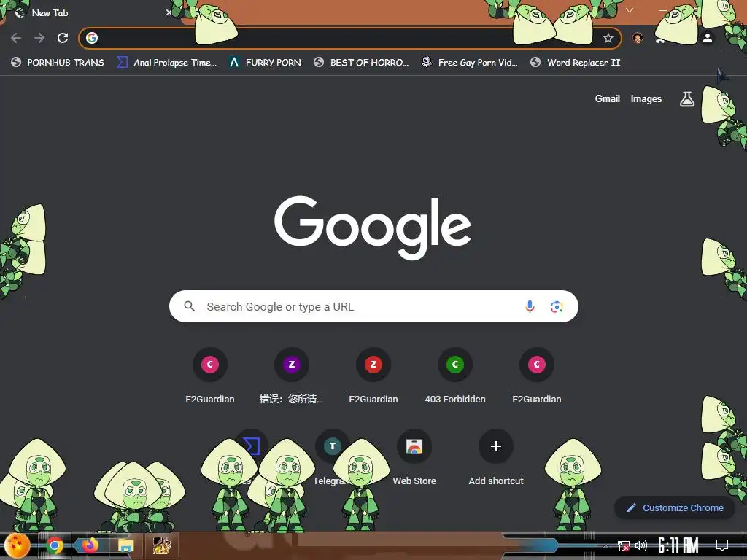Search by image with the Lens icon

pos(557,307)
